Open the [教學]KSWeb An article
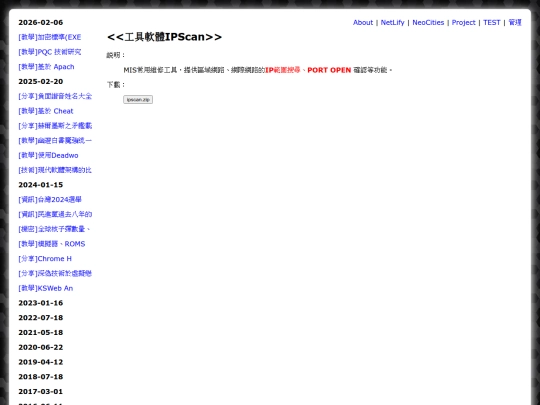This screenshot has height=405, width=540. pos(45,288)
